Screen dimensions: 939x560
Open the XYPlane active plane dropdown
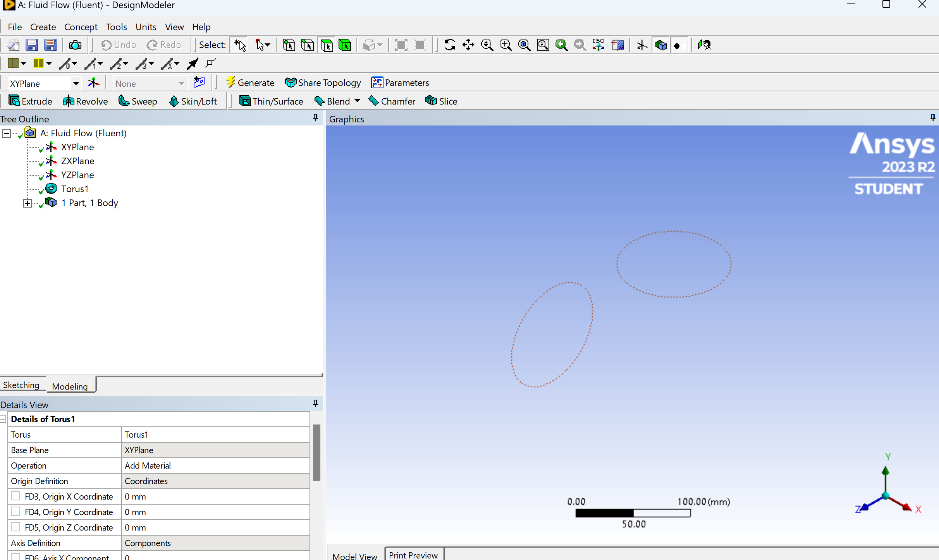pyautogui.click(x=76, y=83)
